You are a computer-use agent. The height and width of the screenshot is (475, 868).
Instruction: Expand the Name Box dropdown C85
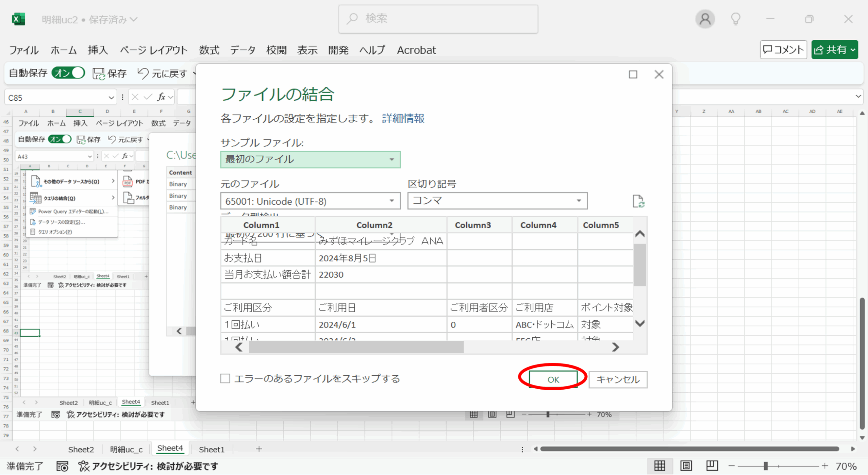[111, 98]
